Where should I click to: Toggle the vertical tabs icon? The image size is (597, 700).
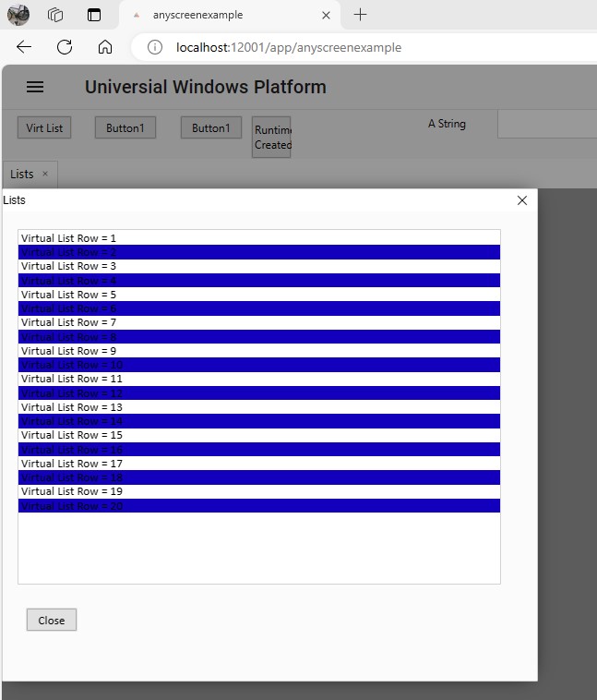coord(93,15)
